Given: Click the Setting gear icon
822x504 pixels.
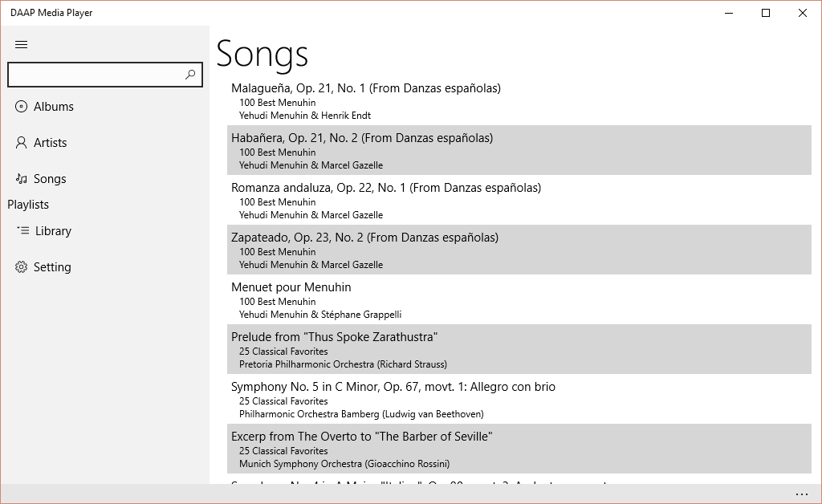Looking at the screenshot, I should 22,267.
